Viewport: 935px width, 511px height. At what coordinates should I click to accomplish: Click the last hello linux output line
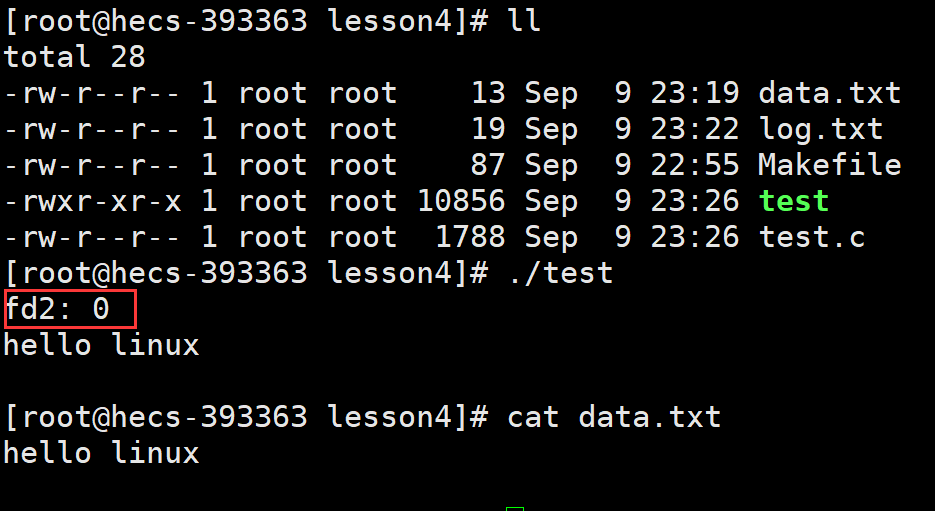point(101,452)
